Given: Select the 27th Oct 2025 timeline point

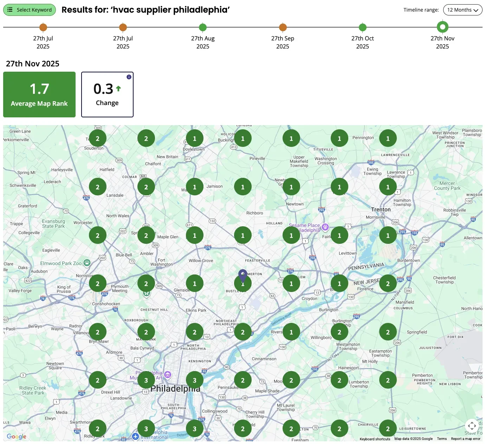Looking at the screenshot, I should tap(362, 27).
